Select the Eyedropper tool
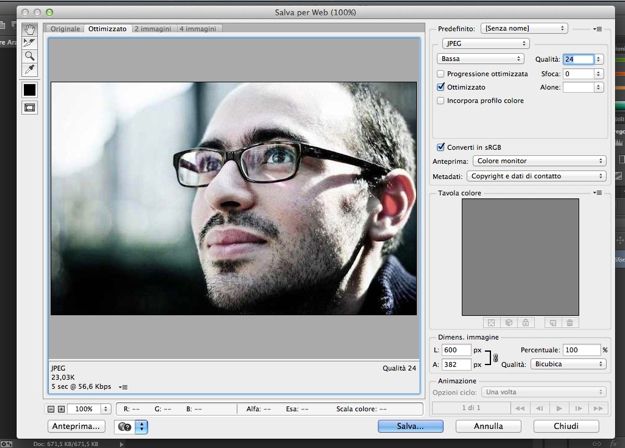The image size is (625, 448). (29, 69)
